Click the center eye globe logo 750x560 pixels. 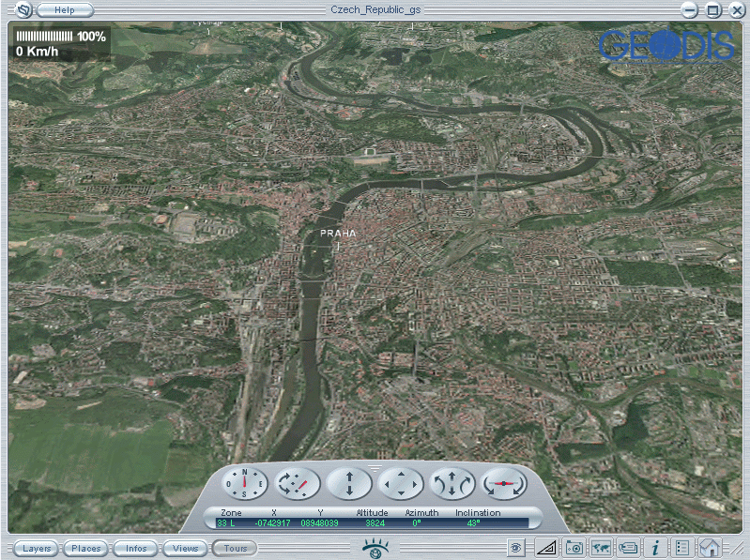375,548
